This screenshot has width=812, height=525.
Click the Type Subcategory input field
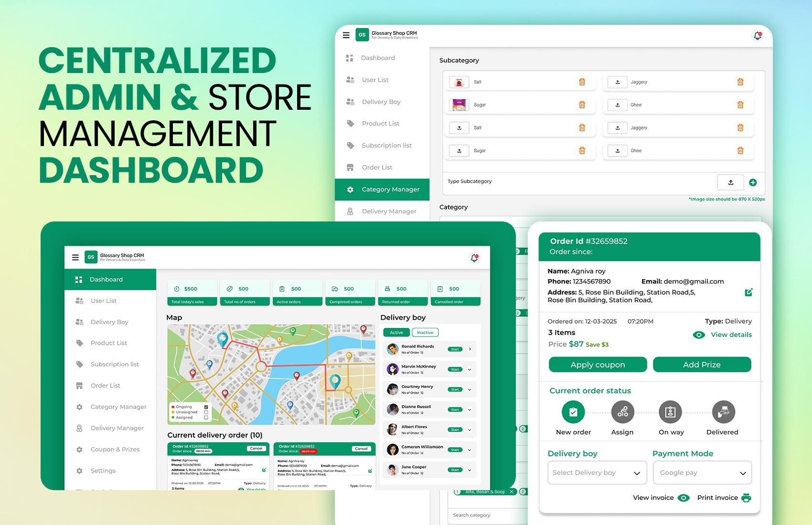[573, 181]
